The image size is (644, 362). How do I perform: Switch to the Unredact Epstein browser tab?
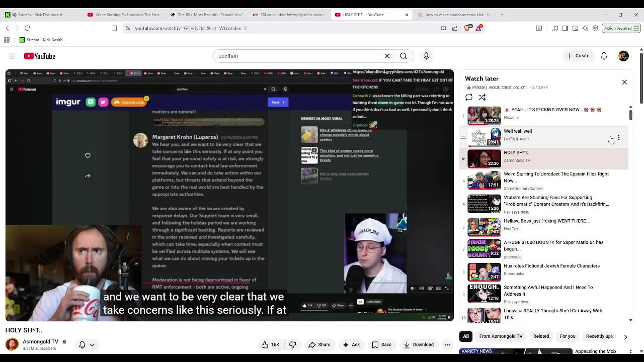coord(124,15)
